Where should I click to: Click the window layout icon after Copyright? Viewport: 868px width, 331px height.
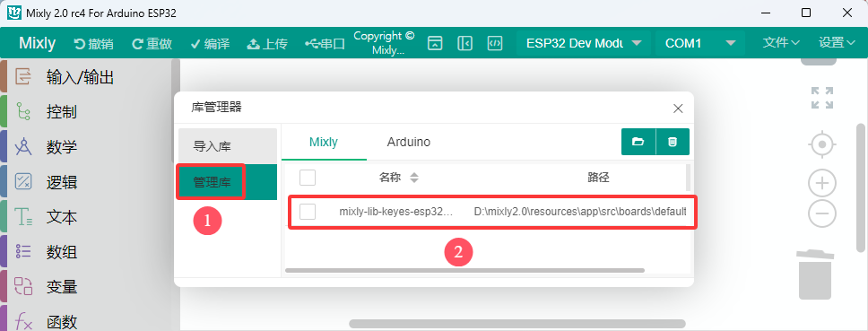tap(435, 43)
